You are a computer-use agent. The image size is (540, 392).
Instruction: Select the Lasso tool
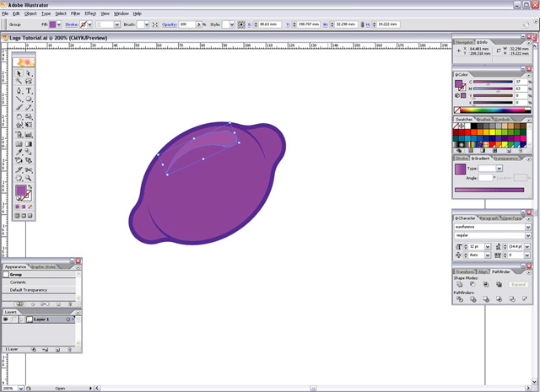tap(29, 82)
